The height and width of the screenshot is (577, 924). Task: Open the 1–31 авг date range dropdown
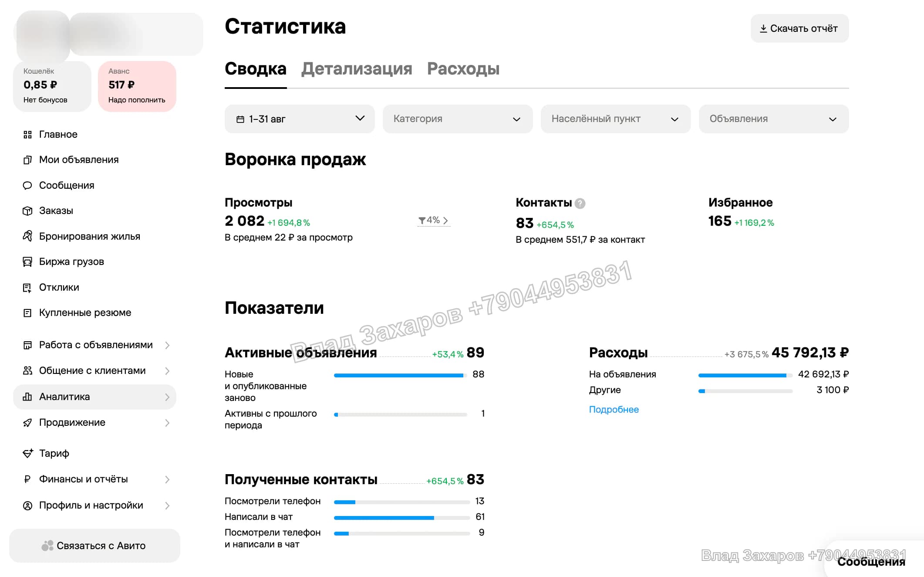(x=300, y=119)
